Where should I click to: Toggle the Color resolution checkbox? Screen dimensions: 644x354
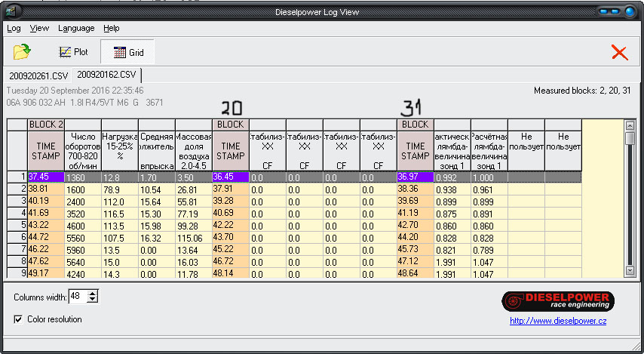(18, 319)
